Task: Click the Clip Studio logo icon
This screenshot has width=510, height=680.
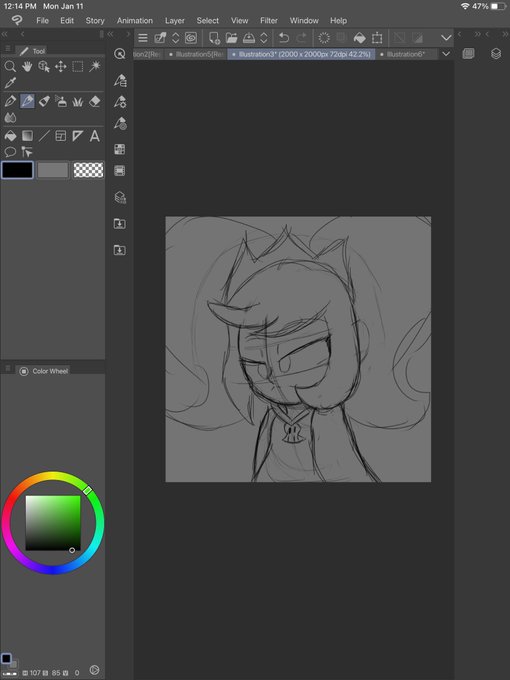Action: 16,20
